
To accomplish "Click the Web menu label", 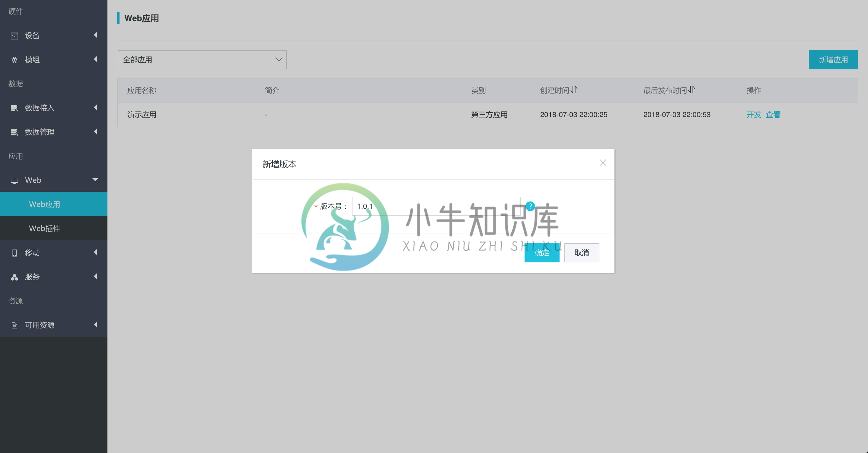I will [33, 181].
